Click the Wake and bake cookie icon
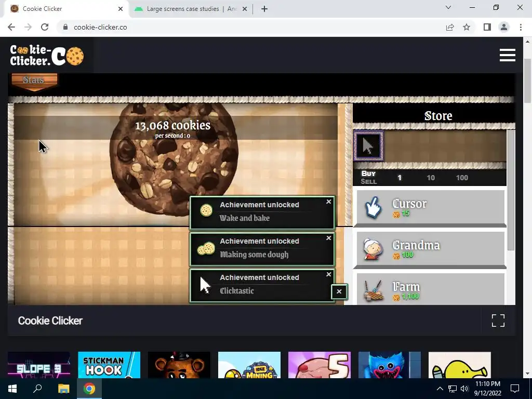The width and height of the screenshot is (532, 399). 206,210
